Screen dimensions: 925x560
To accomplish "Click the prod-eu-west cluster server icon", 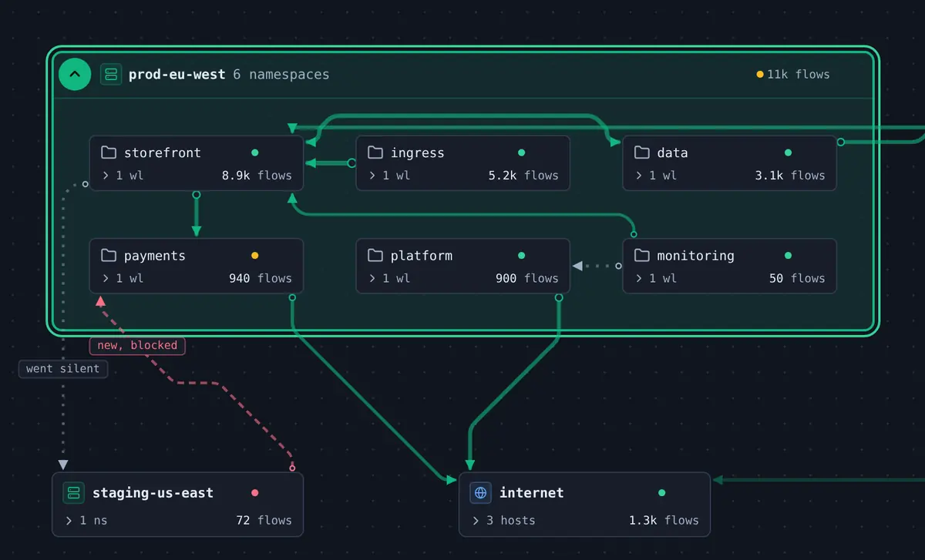I will 111,75.
